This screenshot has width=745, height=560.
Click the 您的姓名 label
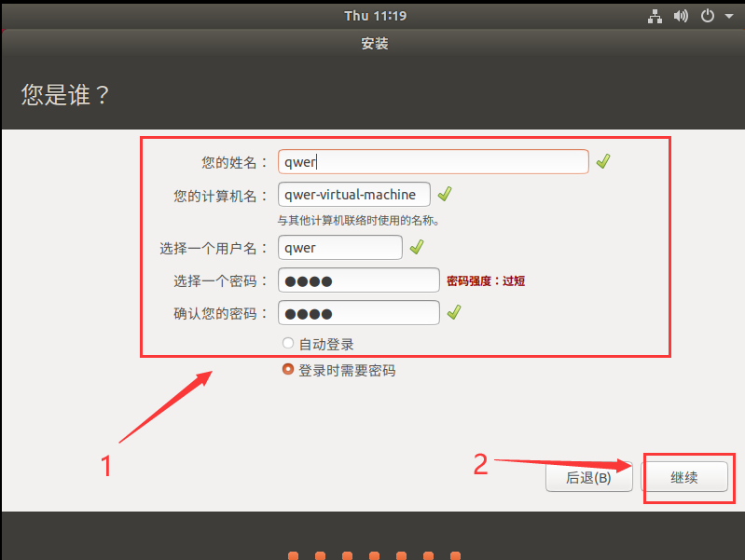click(x=235, y=162)
